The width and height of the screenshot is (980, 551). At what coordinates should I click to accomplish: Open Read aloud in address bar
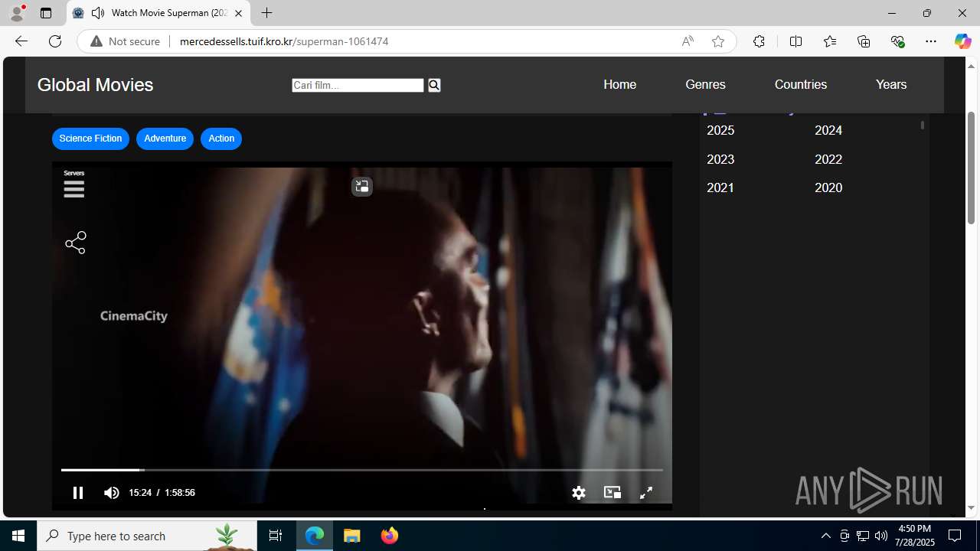[x=688, y=41]
